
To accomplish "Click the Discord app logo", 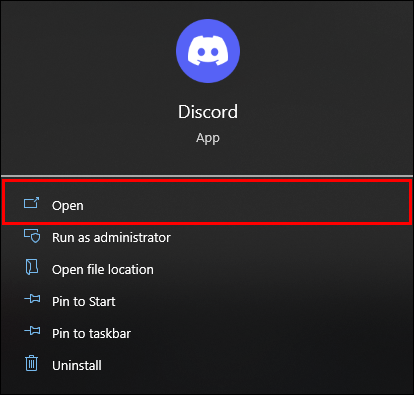I will 208,51.
